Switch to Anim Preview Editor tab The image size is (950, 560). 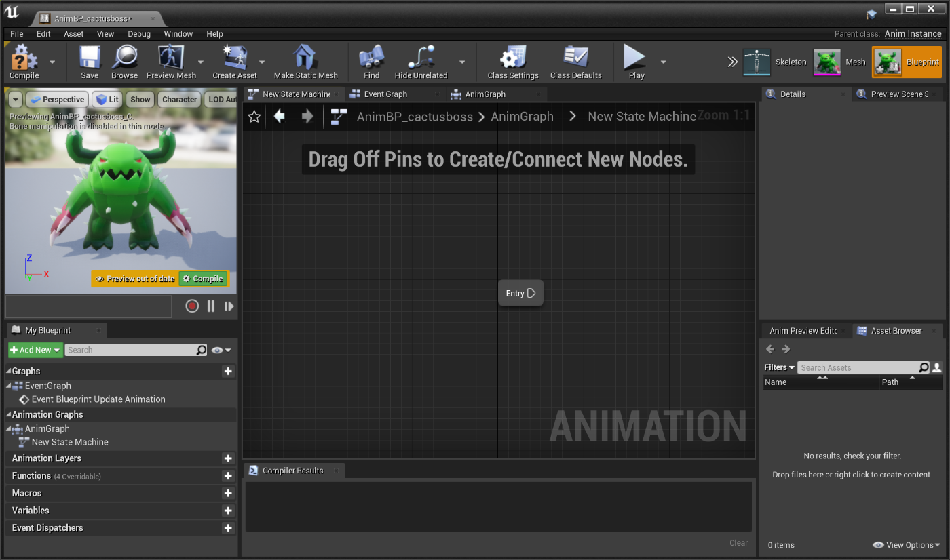(x=803, y=331)
